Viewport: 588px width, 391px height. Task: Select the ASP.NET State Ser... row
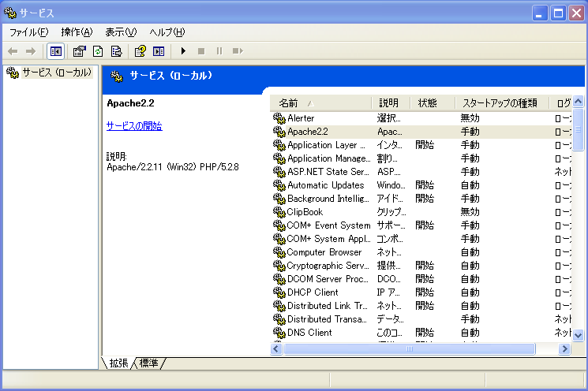coord(421,172)
